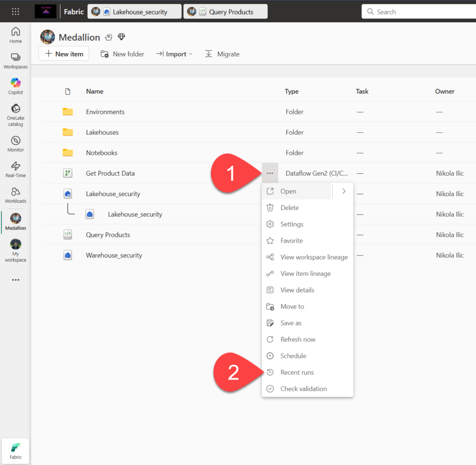Image resolution: width=476 pixels, height=465 pixels.
Task: Open the Real-Time hub icon
Action: pyautogui.click(x=16, y=169)
